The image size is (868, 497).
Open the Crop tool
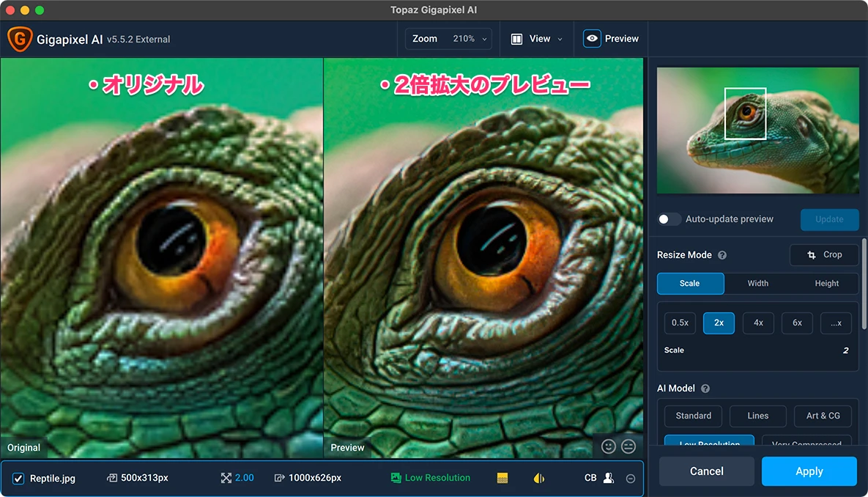point(824,255)
